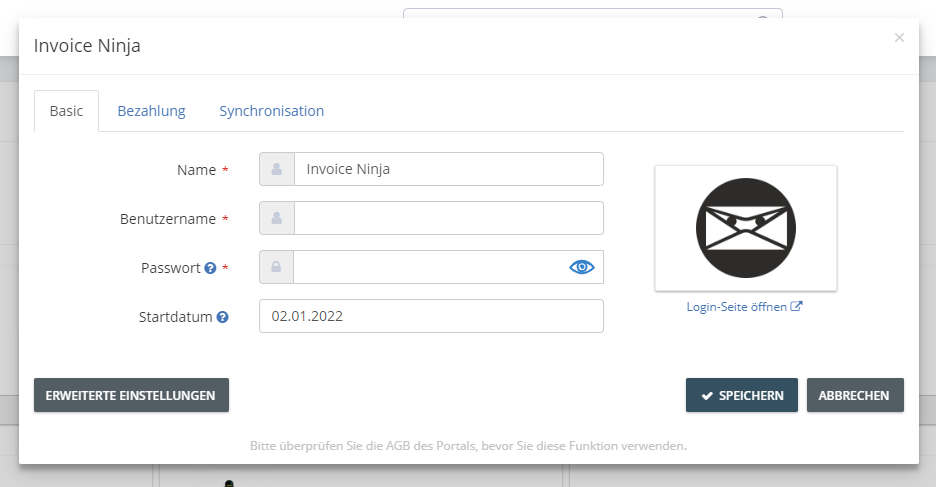Click the user icon beside Benutzername field
The image size is (936, 487).
[x=276, y=218]
